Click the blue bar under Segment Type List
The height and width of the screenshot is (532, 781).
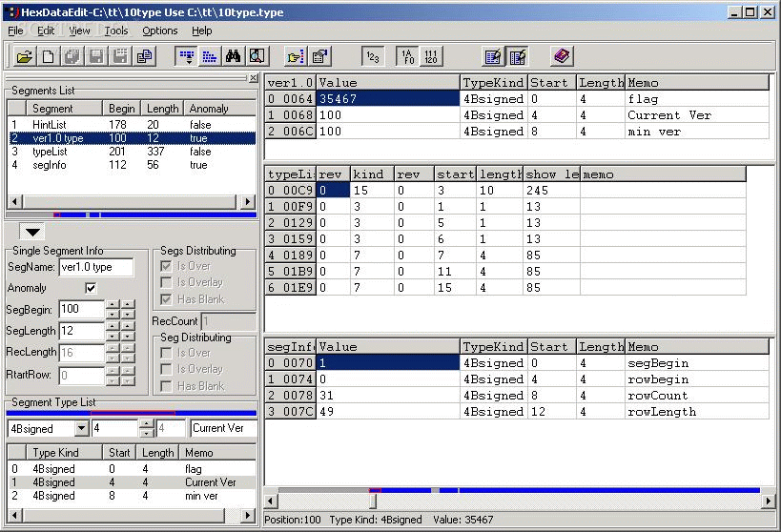tap(131, 413)
